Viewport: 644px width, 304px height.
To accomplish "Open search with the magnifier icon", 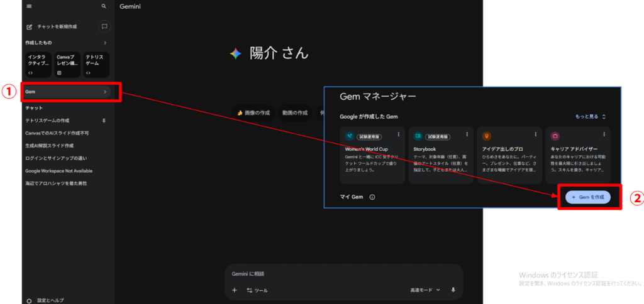I will click(x=104, y=6).
